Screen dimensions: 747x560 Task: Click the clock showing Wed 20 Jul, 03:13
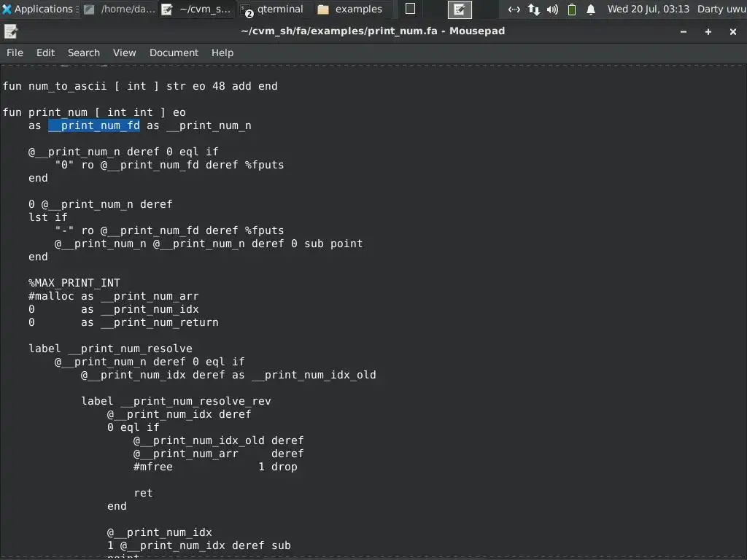tap(648, 9)
